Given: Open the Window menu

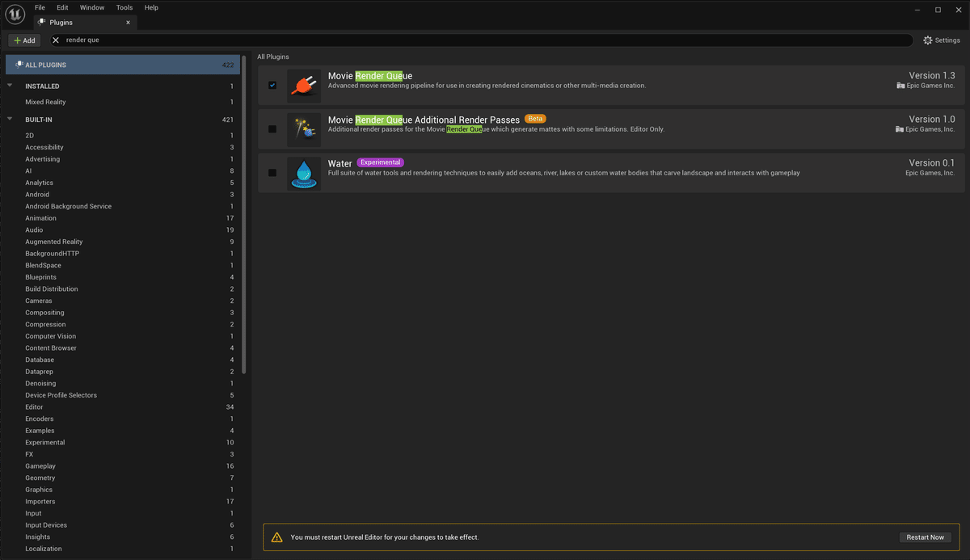Looking at the screenshot, I should click(92, 7).
